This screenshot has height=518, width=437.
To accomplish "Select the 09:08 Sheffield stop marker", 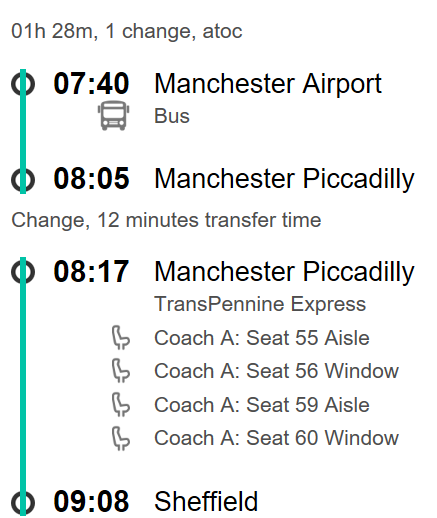I will click(23, 502).
